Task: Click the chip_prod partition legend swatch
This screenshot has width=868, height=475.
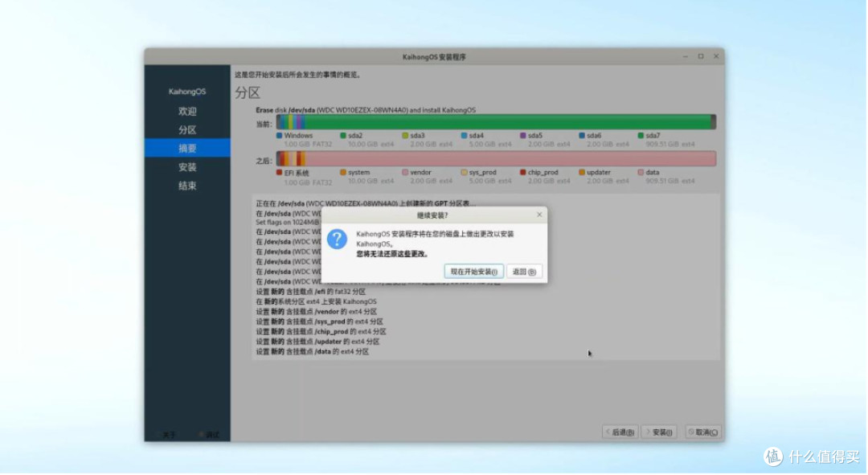Action: (523, 173)
